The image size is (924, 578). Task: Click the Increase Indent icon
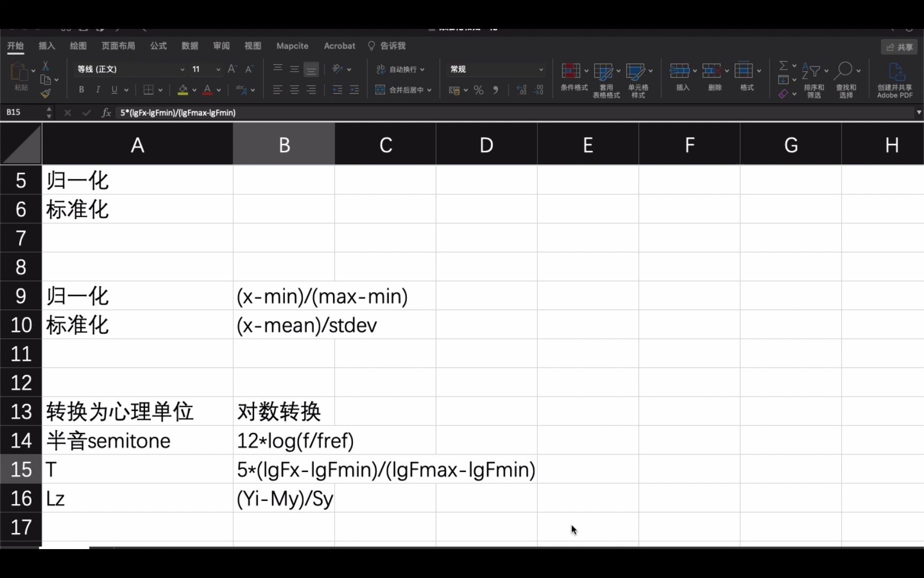tap(354, 90)
